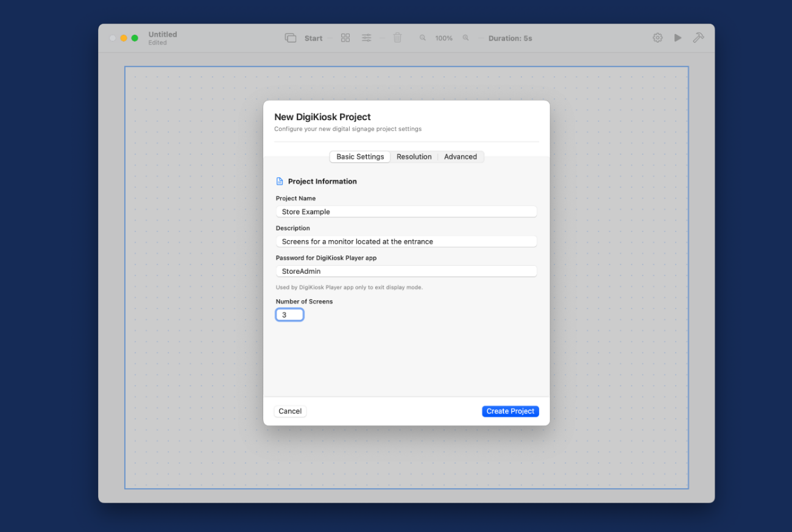The image size is (792, 532).
Task: Open the sliders adjustment icon
Action: click(366, 38)
